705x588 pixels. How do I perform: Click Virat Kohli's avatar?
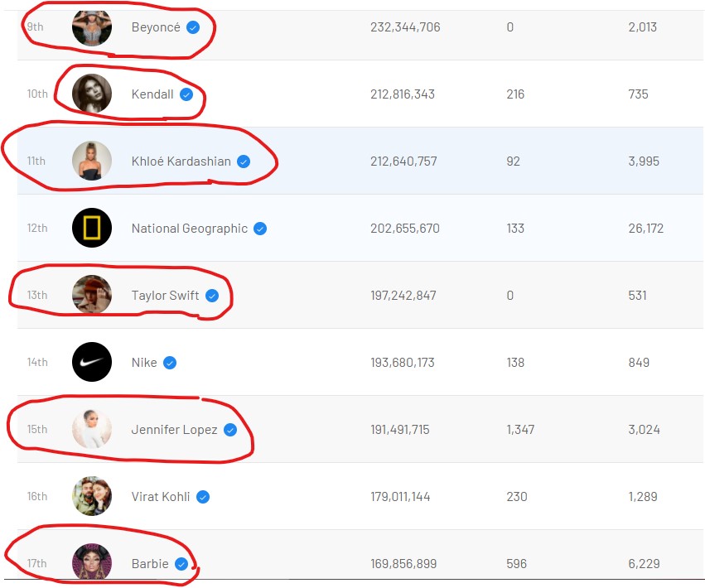pos(91,496)
